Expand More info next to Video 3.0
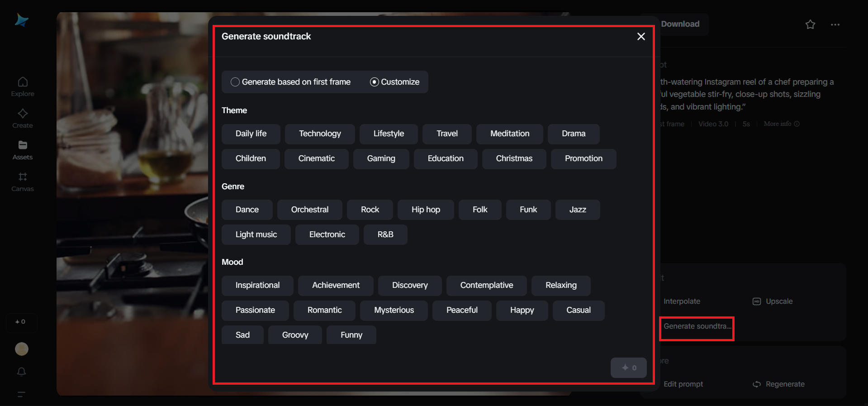This screenshot has width=868, height=406. click(x=781, y=124)
